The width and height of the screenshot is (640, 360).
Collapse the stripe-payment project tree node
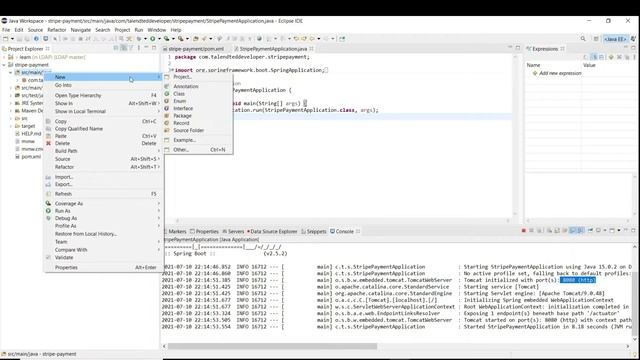click(4, 65)
